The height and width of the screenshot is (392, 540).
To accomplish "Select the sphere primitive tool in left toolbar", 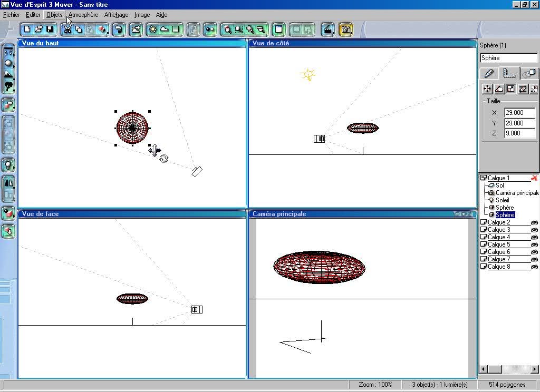I will (8, 63).
